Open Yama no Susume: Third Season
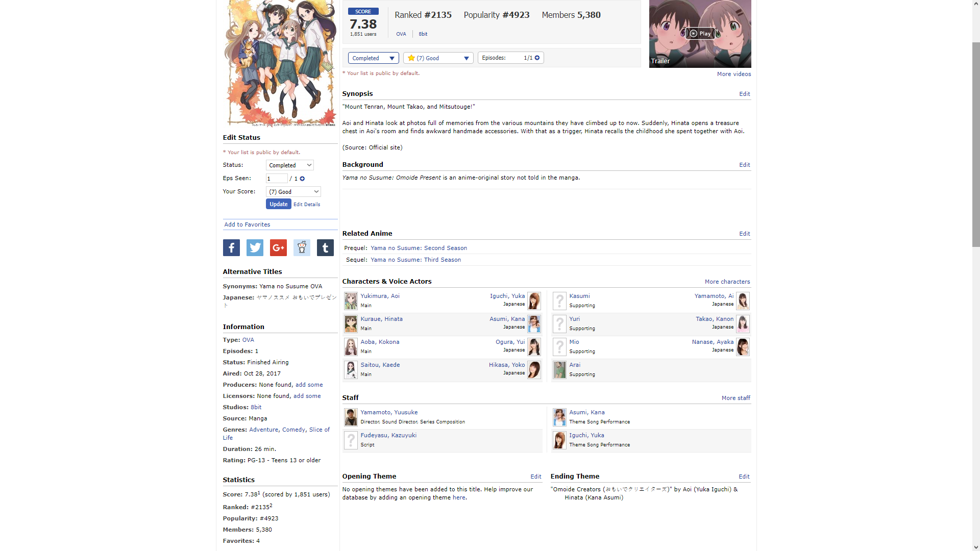This screenshot has height=551, width=980. click(x=415, y=260)
